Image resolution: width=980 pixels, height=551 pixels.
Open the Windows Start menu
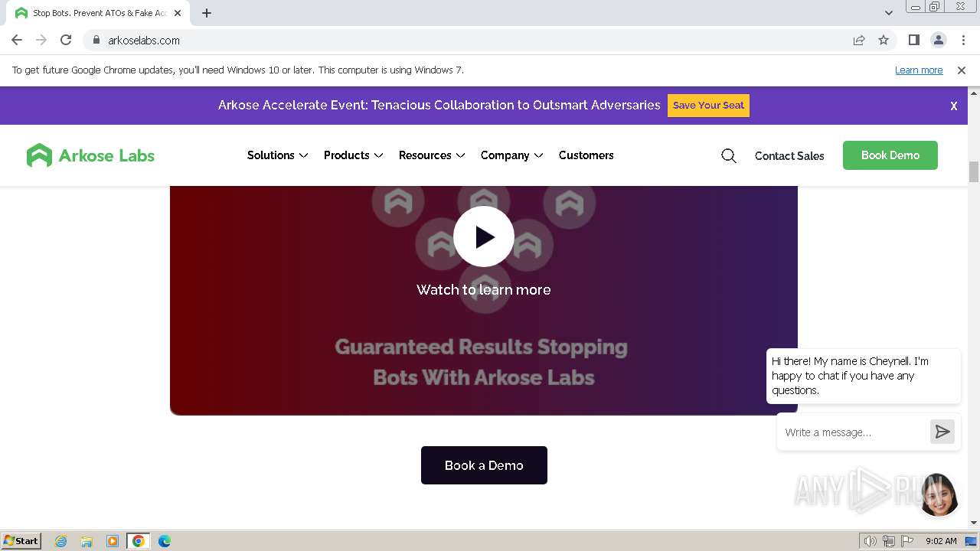coord(21,540)
